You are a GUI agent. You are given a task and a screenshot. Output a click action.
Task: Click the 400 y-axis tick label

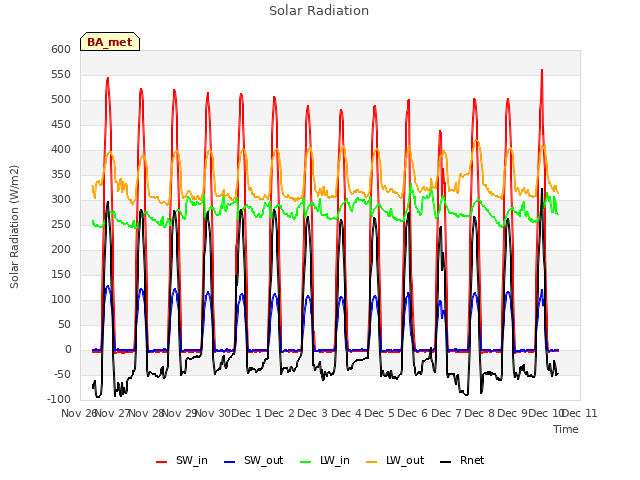(x=61, y=149)
